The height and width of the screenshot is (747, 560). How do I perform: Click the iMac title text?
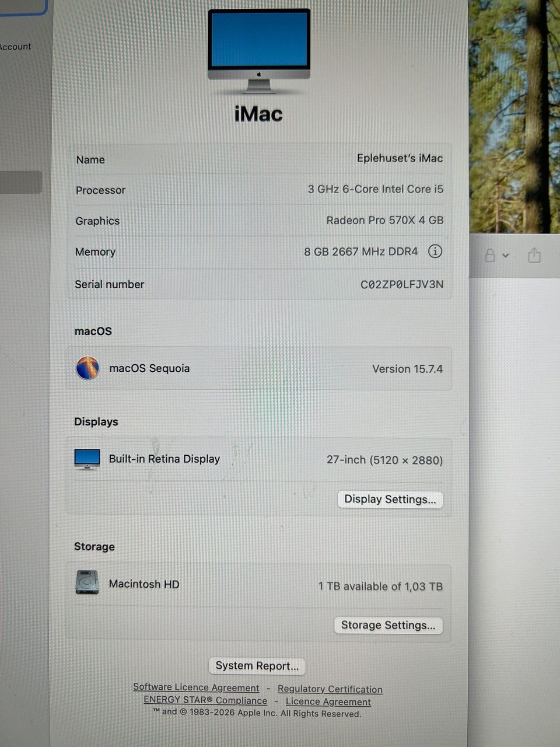coord(258,114)
